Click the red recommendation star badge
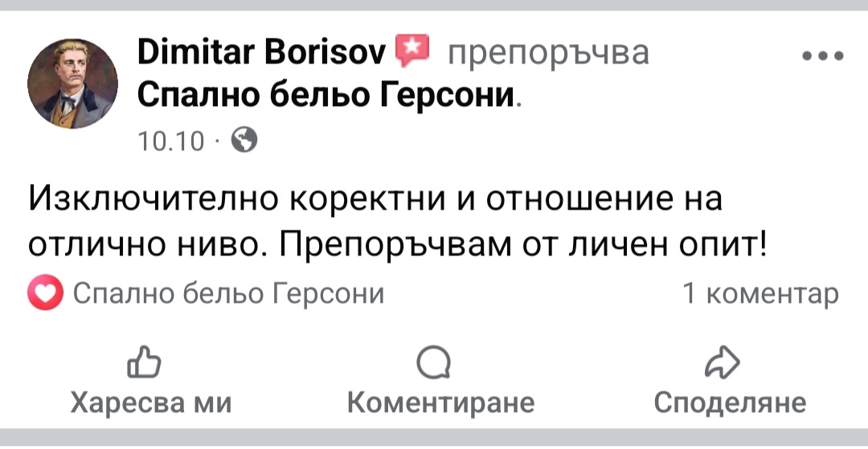 tap(413, 51)
